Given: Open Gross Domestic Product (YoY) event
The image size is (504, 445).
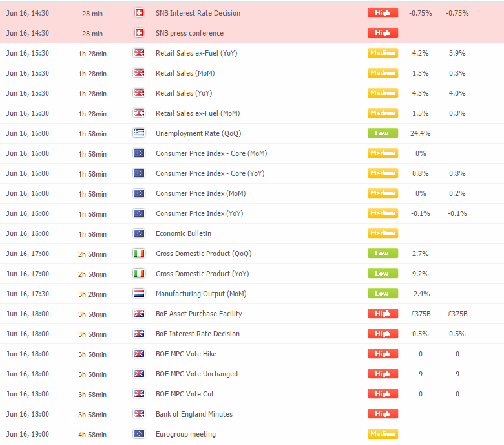Looking at the screenshot, I should pos(202,274).
